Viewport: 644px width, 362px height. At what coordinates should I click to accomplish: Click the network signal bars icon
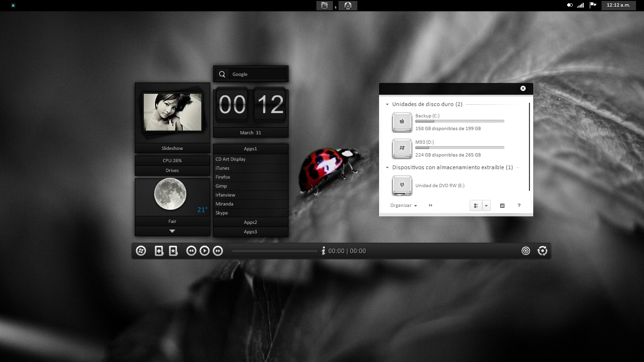(x=580, y=5)
